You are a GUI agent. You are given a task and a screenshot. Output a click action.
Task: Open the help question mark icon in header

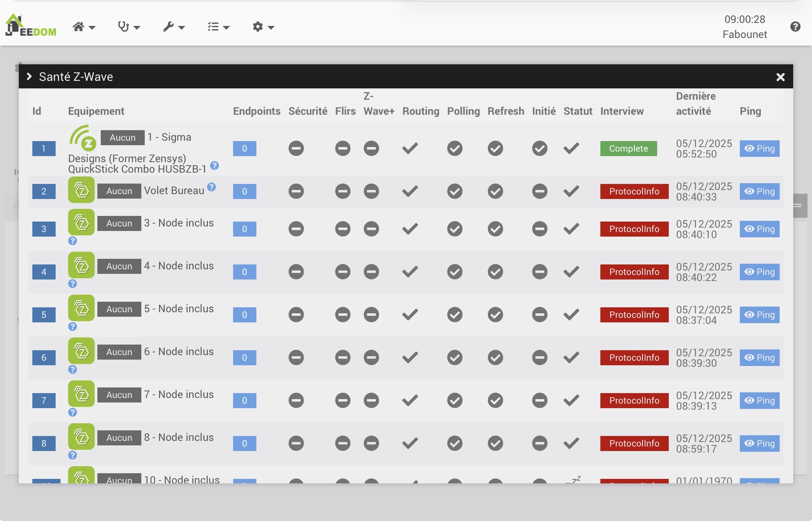coord(795,27)
